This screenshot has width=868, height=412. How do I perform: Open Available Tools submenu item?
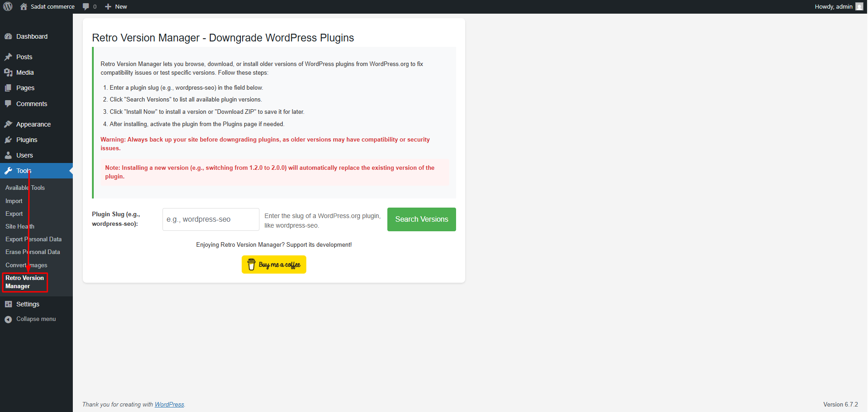(x=25, y=188)
